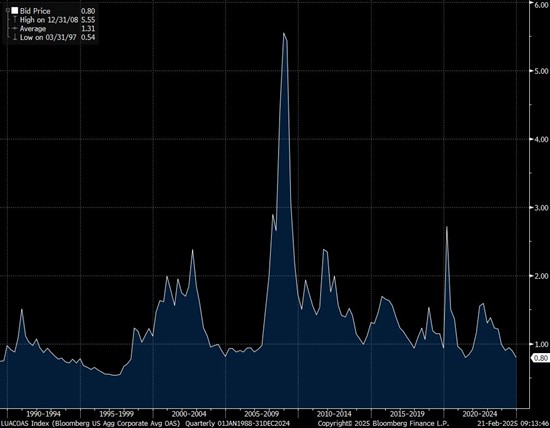Click the Average marker icon in legend

[15, 28]
